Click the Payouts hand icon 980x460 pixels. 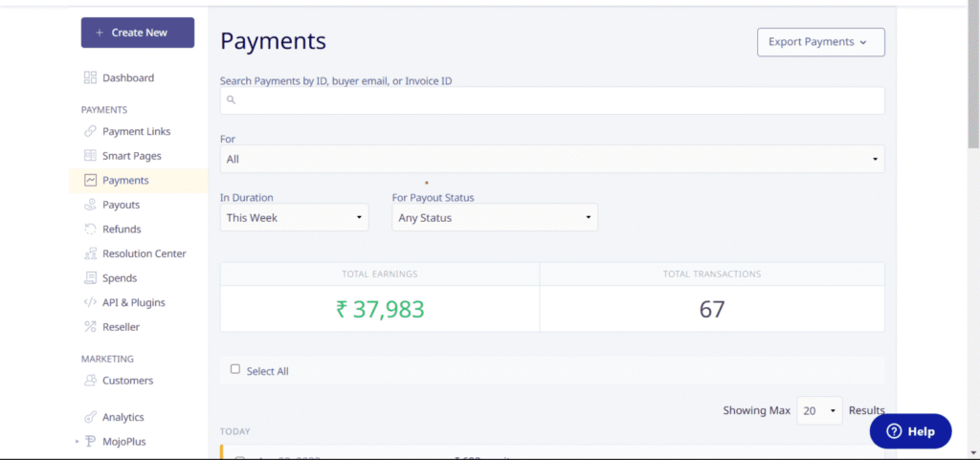coord(90,205)
